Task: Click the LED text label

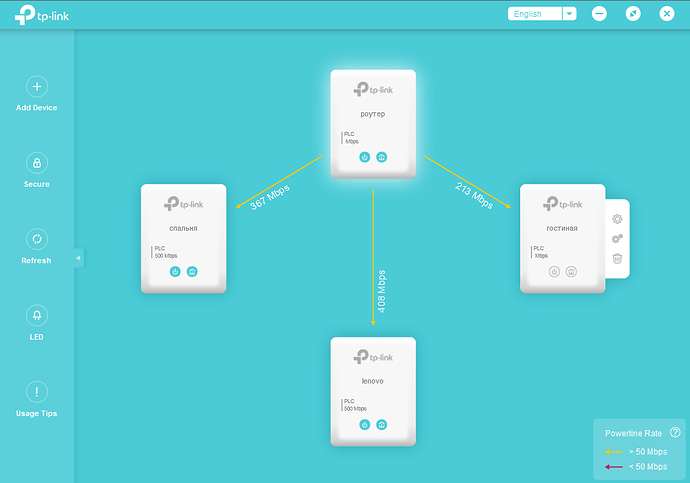Action: [x=37, y=337]
